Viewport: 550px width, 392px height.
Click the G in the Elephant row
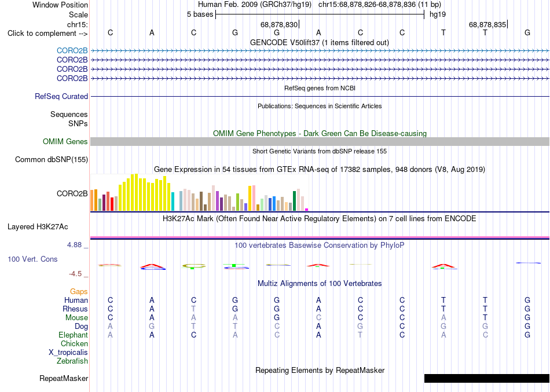coord(527,335)
